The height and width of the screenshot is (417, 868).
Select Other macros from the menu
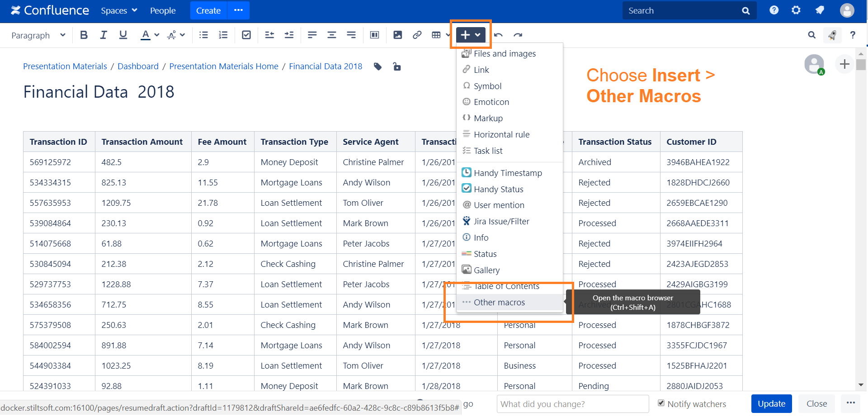[499, 302]
